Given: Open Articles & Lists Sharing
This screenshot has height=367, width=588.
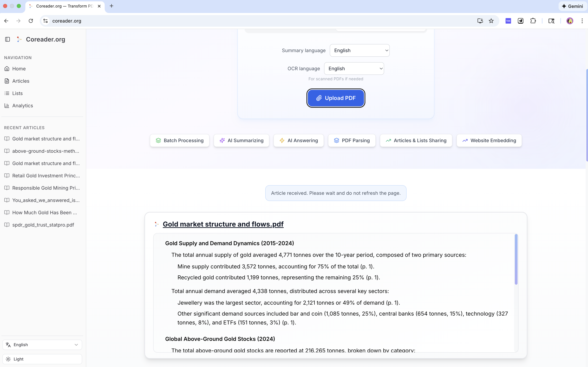Looking at the screenshot, I should pyautogui.click(x=415, y=140).
